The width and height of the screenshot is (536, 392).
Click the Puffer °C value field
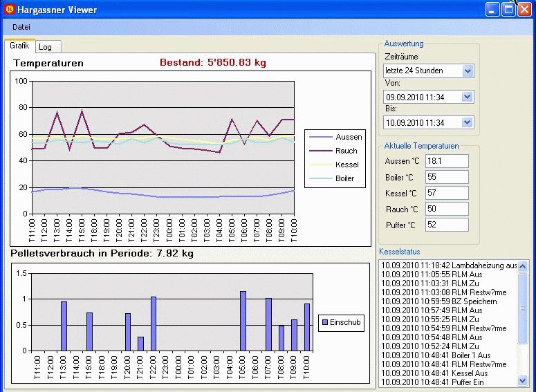447,225
